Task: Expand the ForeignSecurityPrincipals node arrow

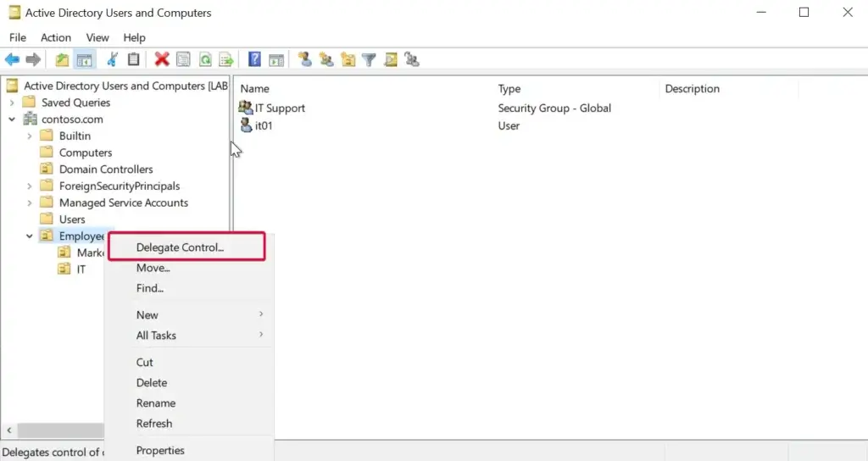Action: [30, 186]
